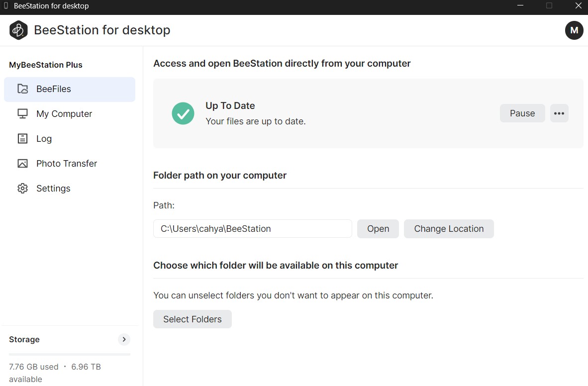
Task: Go to the BeeFiles section
Action: coord(69,89)
